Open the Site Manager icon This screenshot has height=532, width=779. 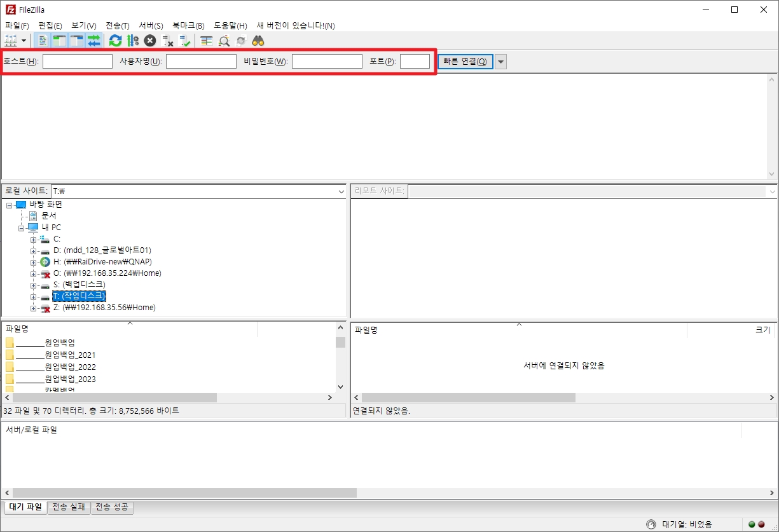tap(11, 41)
